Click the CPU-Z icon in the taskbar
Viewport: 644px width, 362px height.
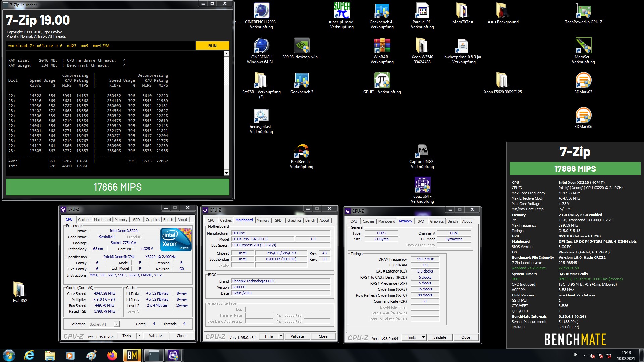[173, 355]
